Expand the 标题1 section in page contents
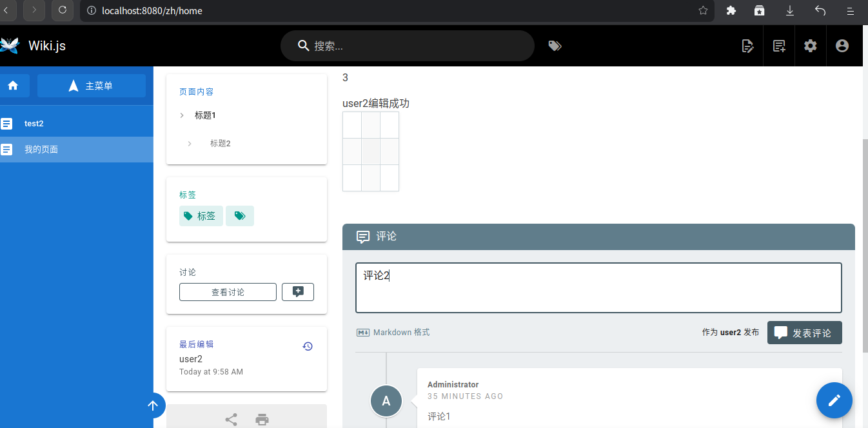 tap(181, 115)
